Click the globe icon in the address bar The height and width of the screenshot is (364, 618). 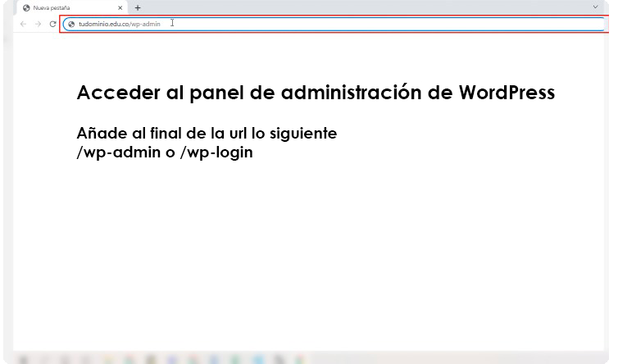[71, 24]
